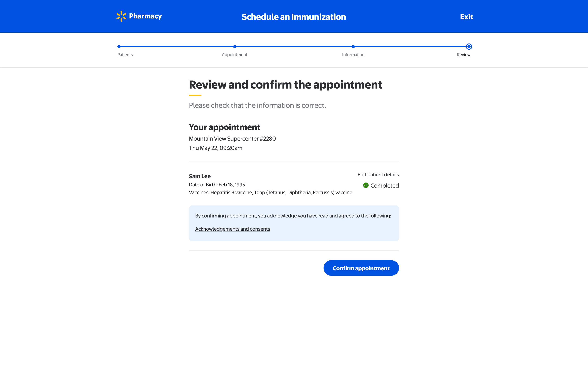This screenshot has width=588, height=367.
Task: Click the Sam Lee patient name
Action: click(199, 176)
